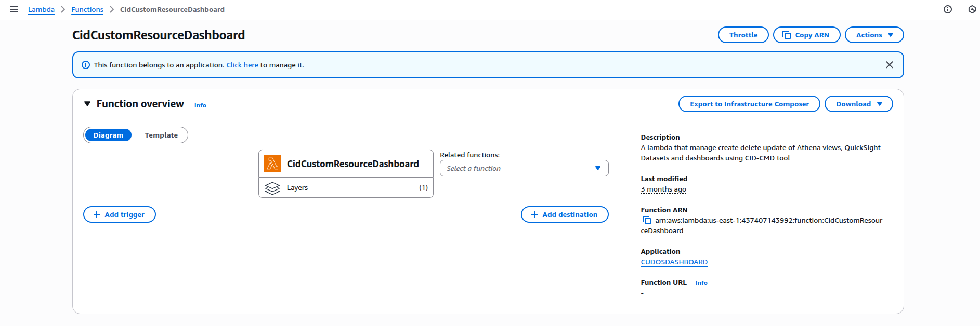980x326 pixels.
Task: Open the info panel icon in top bar
Action: click(x=948, y=9)
